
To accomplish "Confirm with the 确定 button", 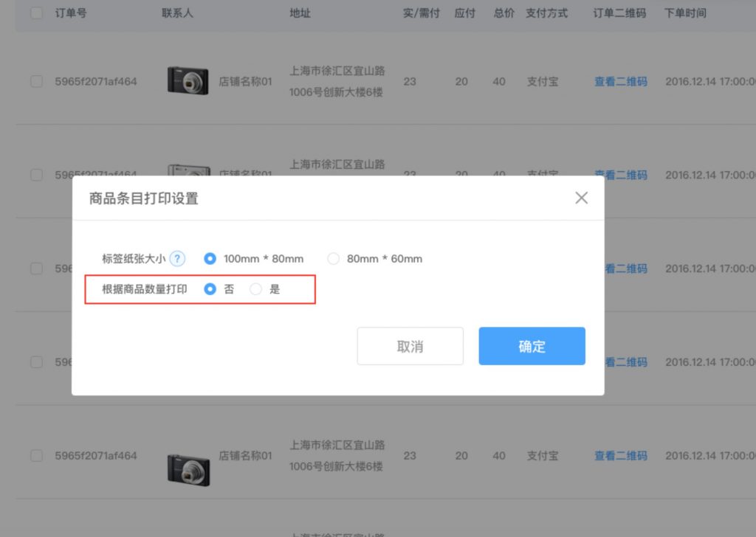I will click(532, 346).
